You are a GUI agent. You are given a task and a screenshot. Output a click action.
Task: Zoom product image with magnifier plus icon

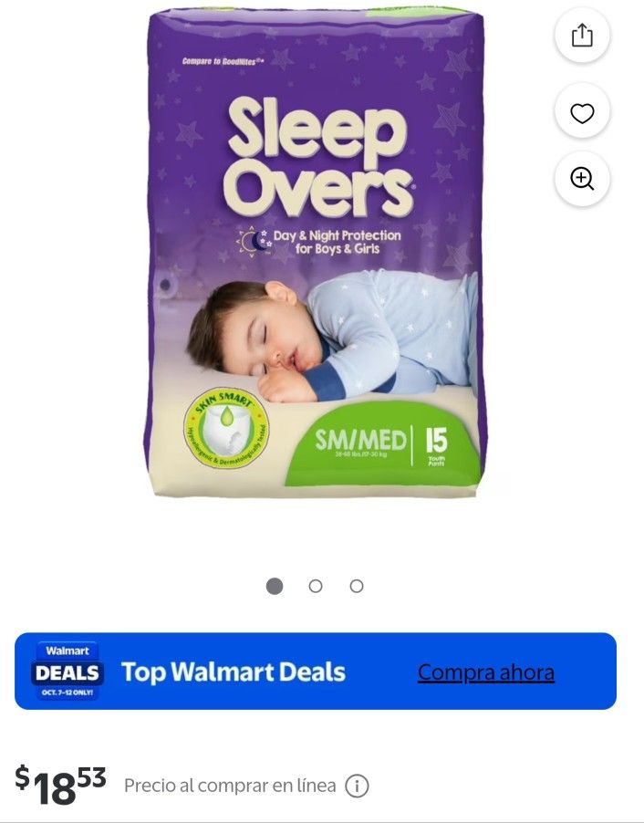pyautogui.click(x=582, y=179)
